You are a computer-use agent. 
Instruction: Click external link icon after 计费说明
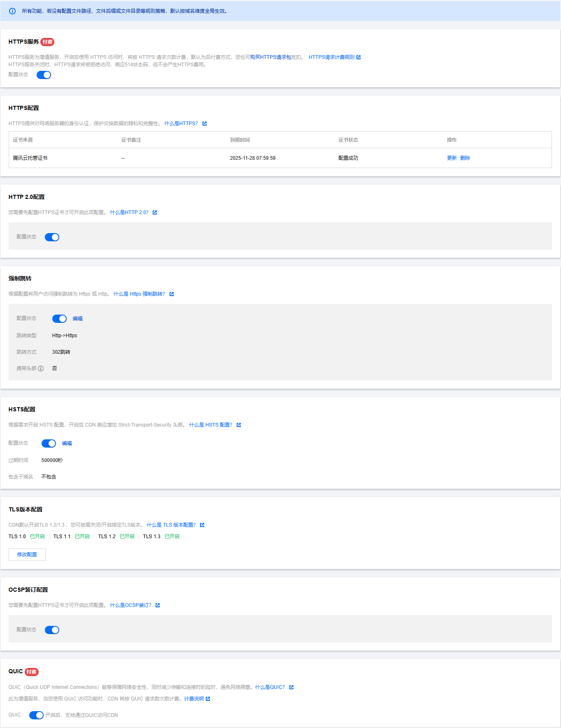(x=208, y=699)
